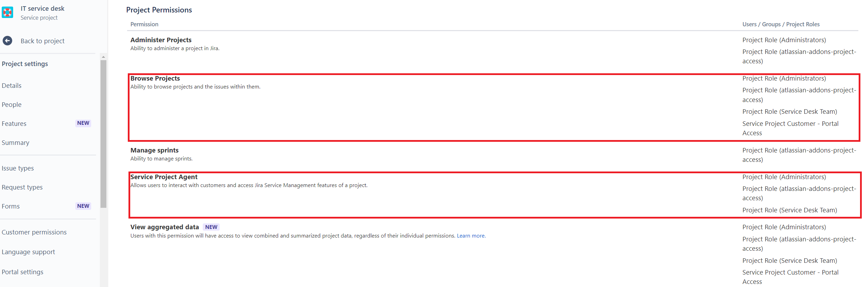Screen dimensions: 868x287
Task: Click Back to project link text
Action: [x=42, y=41]
